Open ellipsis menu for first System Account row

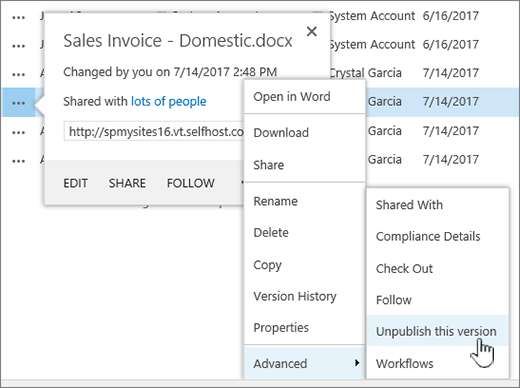tap(18, 17)
